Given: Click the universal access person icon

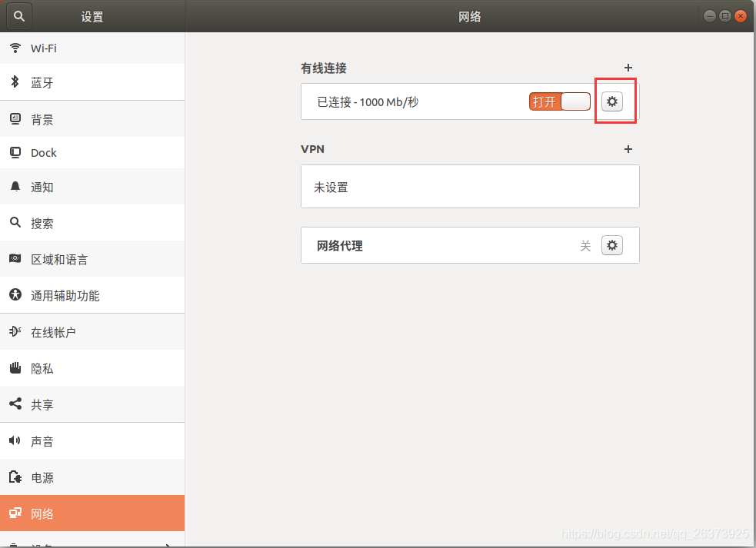Looking at the screenshot, I should coord(15,294).
